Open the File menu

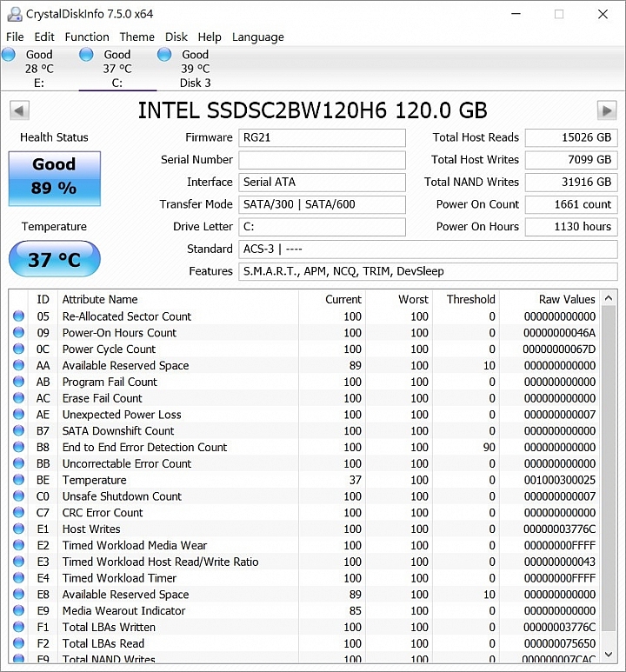pyautogui.click(x=15, y=37)
